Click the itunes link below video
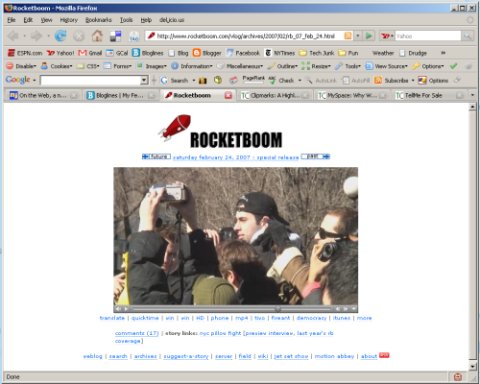480x384 pixels. (x=342, y=318)
